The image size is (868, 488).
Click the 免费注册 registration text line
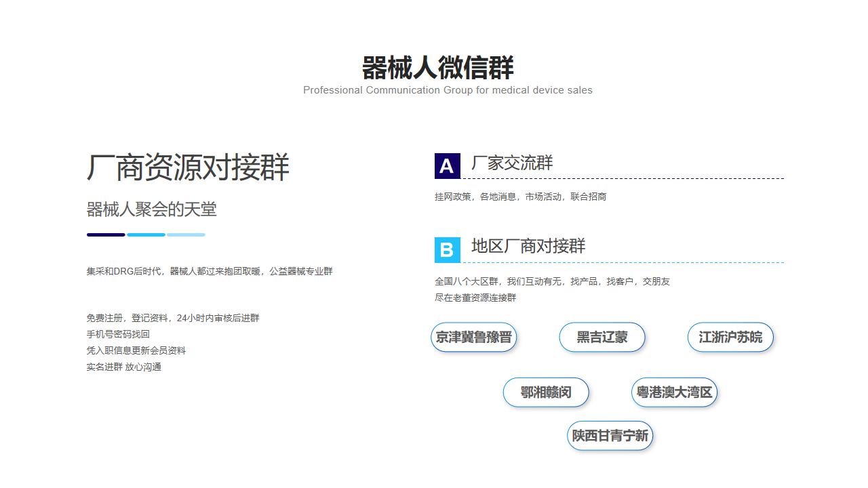pyautogui.click(x=172, y=318)
